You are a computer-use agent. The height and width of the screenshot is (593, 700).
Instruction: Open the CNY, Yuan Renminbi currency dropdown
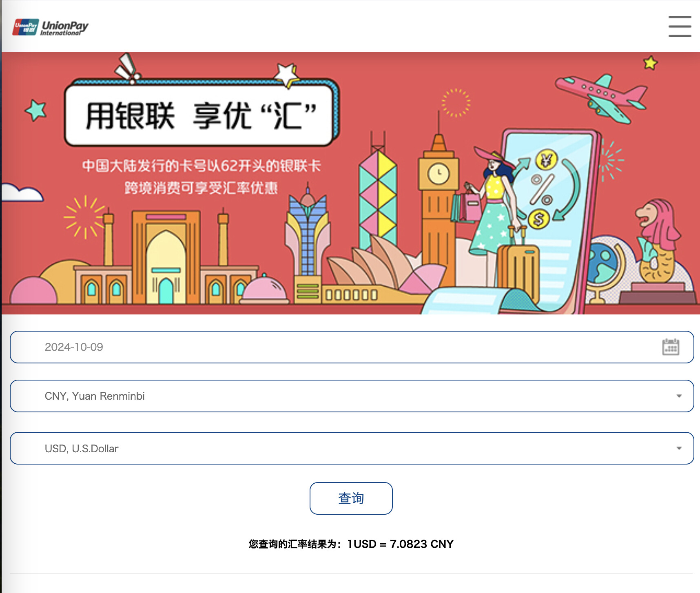(x=326, y=396)
